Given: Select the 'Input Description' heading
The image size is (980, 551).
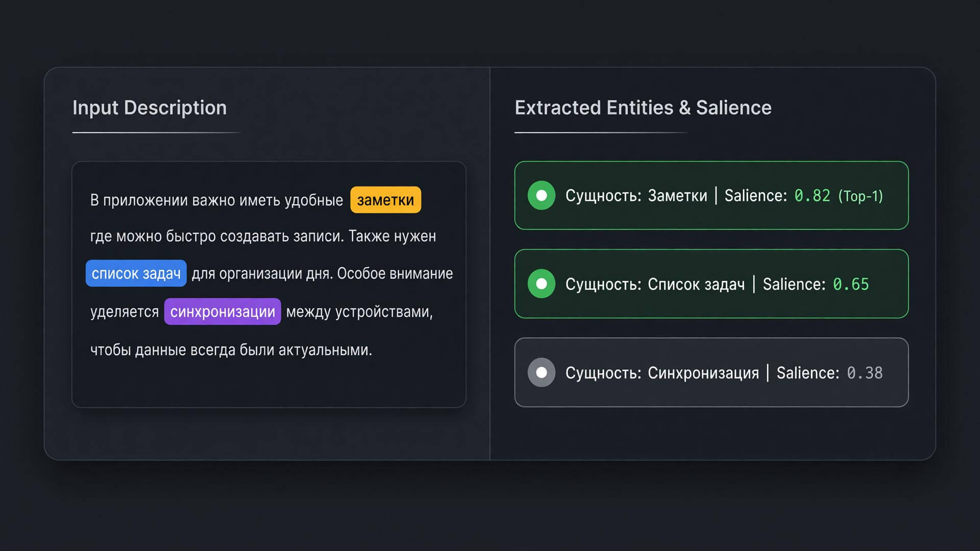Looking at the screenshot, I should click(150, 108).
